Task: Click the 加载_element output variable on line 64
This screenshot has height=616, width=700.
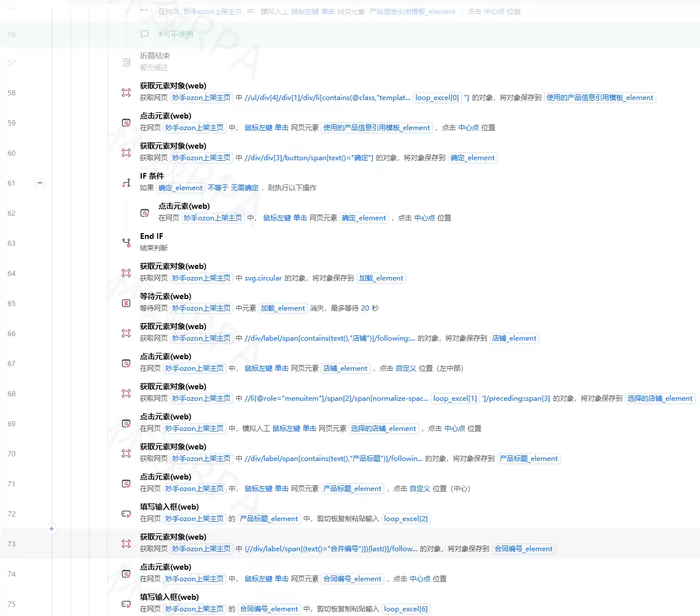Action: [381, 278]
